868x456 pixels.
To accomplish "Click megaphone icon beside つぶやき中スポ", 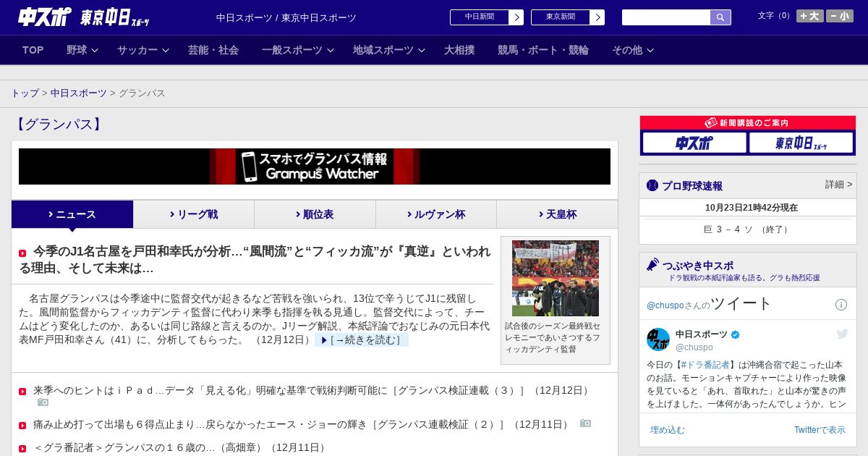I will (652, 265).
